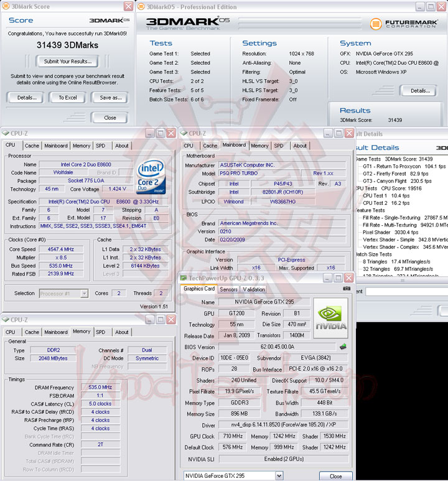This screenshot has height=481, width=448.
Task: Minimize the 3DMark05 Professional Edition window
Action: point(420,6)
